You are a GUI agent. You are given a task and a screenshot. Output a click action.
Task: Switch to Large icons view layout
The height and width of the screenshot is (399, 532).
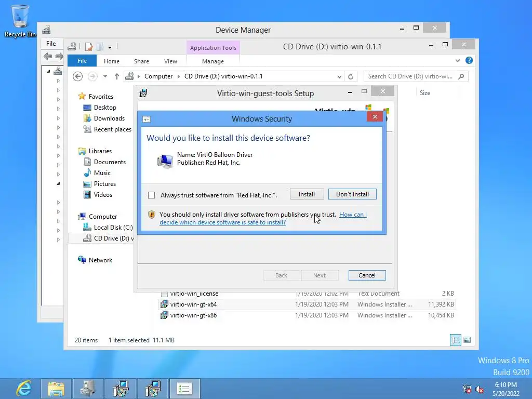click(x=467, y=340)
